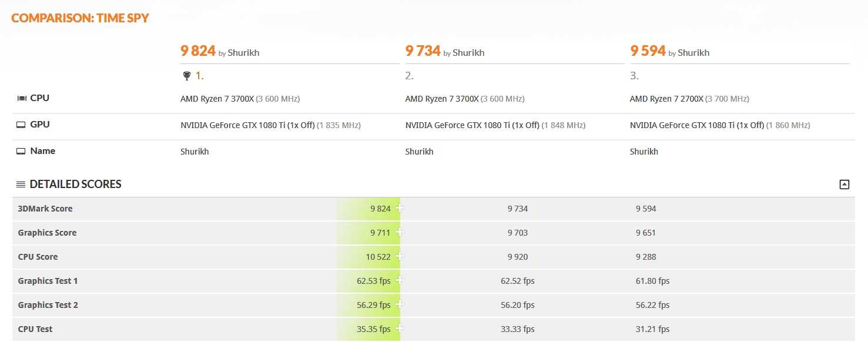
Task: Click the 31.21 fps CPU test value
Action: 653,329
